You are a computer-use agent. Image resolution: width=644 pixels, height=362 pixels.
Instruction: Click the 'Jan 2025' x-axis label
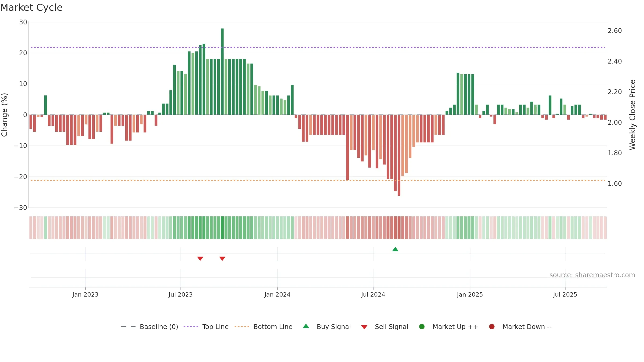pos(470,295)
